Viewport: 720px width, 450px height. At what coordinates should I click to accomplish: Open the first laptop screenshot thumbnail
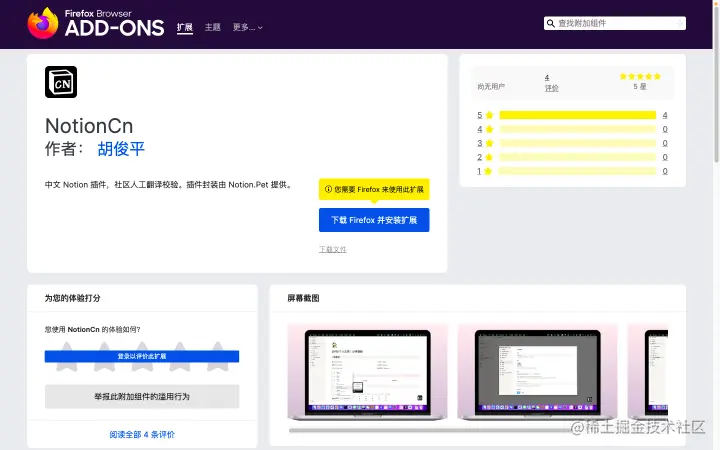367,372
